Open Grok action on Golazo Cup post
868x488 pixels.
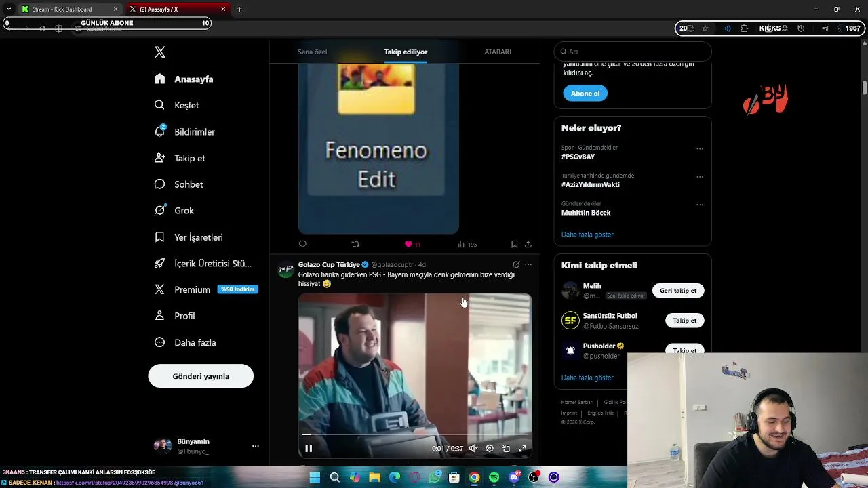tap(516, 264)
